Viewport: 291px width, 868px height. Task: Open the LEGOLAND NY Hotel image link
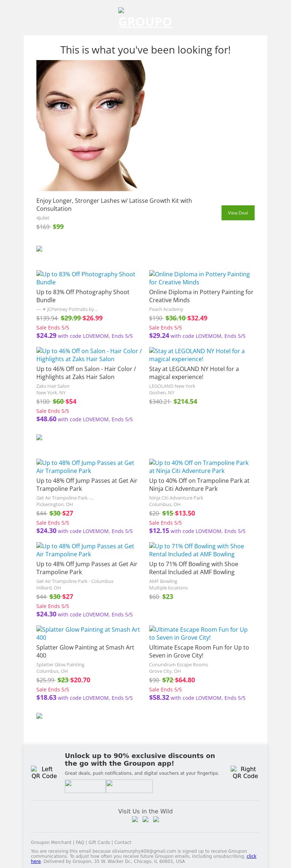pyautogui.click(x=197, y=355)
